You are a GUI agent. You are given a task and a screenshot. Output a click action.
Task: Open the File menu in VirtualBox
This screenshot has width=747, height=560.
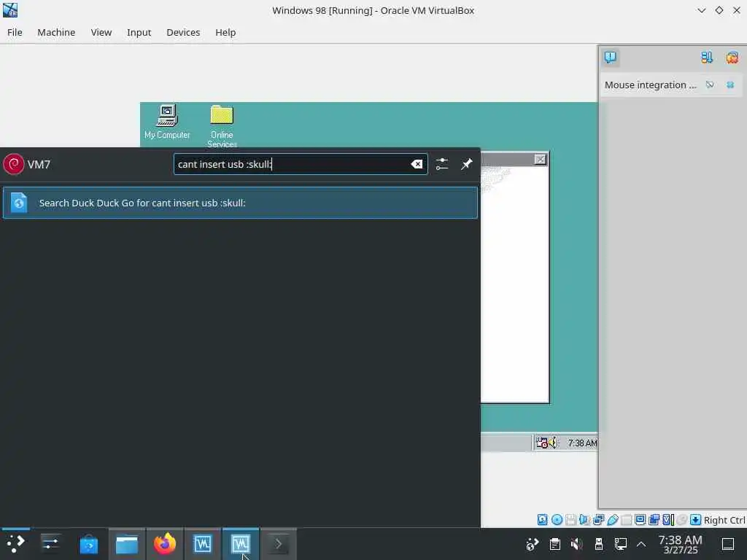point(15,32)
